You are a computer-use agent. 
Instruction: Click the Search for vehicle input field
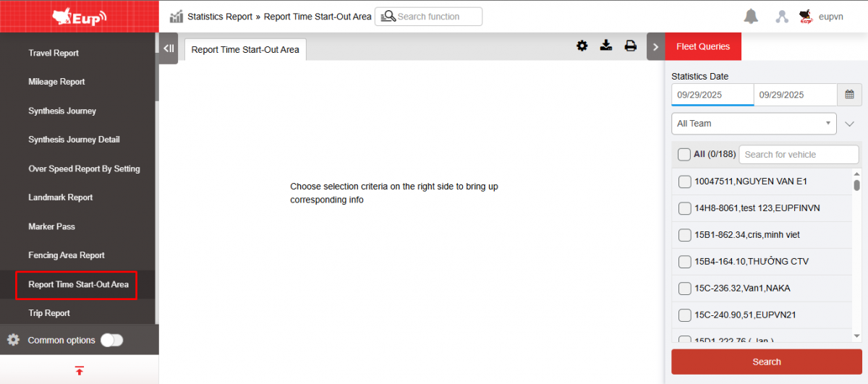(x=798, y=154)
